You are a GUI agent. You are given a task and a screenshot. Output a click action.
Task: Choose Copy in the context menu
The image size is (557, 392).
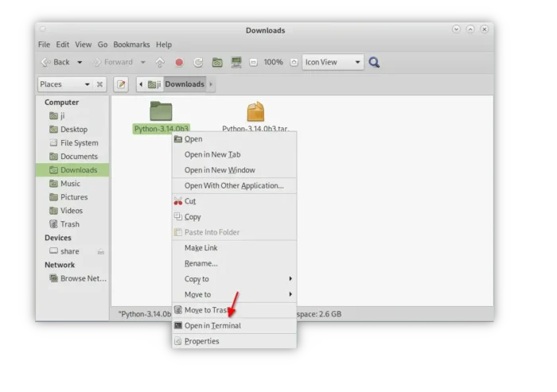[235, 216]
